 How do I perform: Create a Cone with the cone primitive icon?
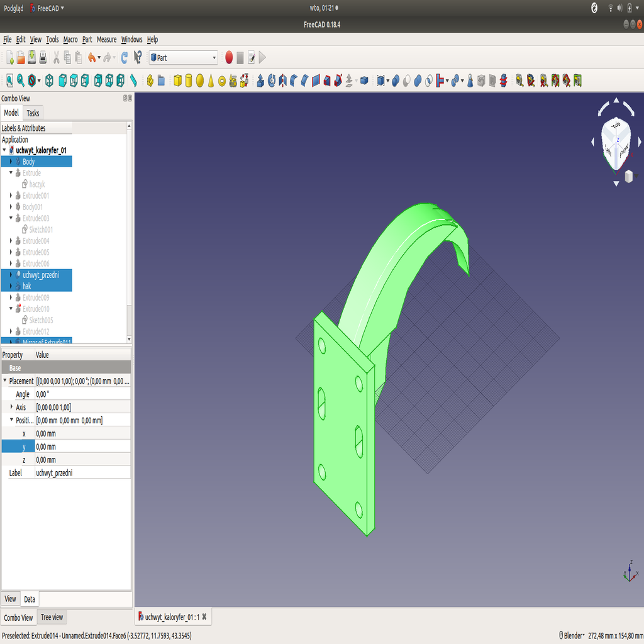point(211,80)
